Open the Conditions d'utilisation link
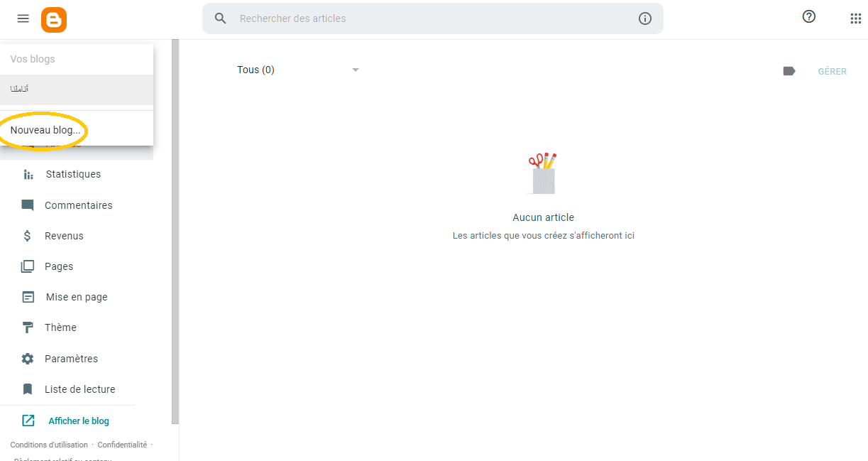This screenshot has height=461, width=868. (x=49, y=445)
